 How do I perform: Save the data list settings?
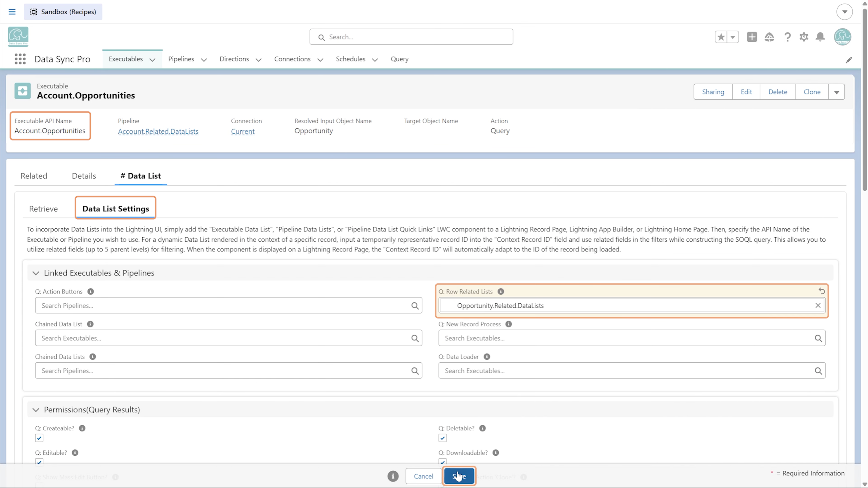click(x=459, y=476)
